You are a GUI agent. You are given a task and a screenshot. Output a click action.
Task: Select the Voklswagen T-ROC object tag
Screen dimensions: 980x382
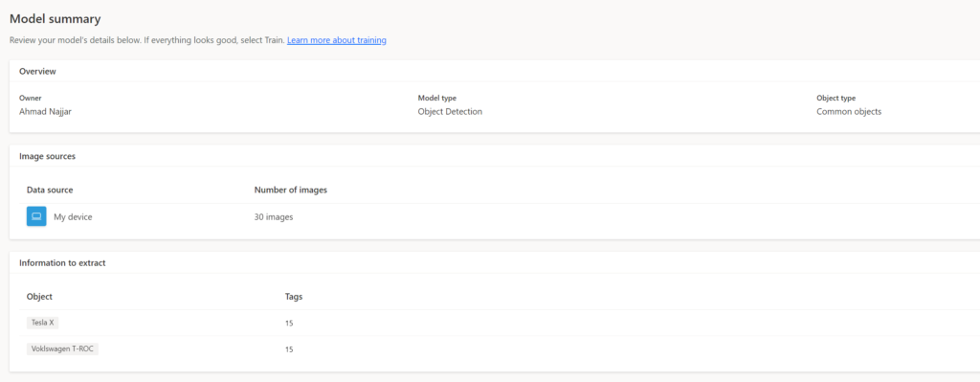[x=62, y=348]
